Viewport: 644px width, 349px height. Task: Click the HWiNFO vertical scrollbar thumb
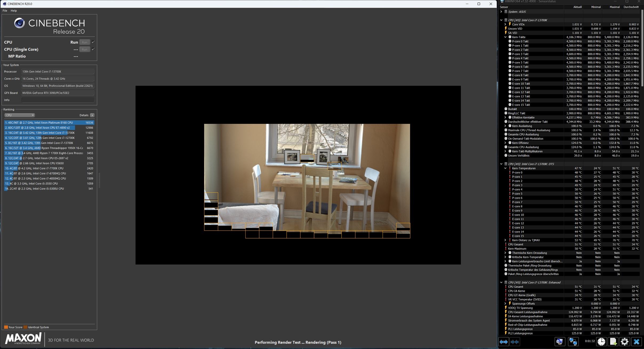tap(642, 48)
